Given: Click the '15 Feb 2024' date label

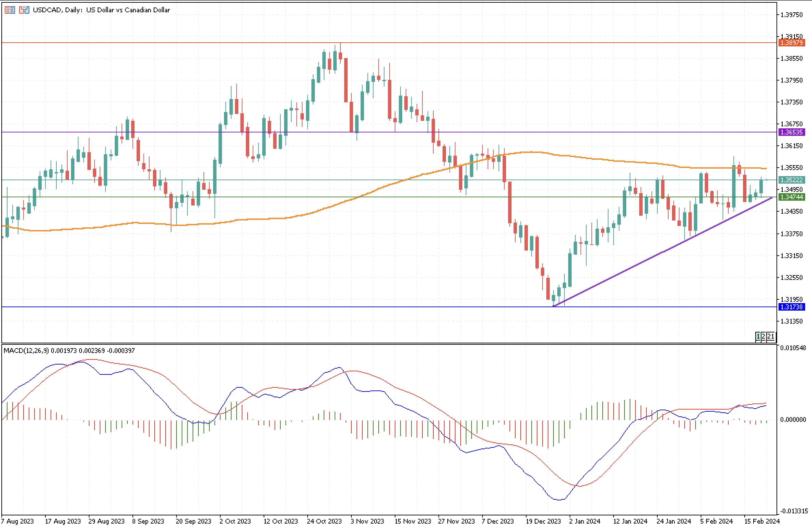Looking at the screenshot, I should pos(762,521).
